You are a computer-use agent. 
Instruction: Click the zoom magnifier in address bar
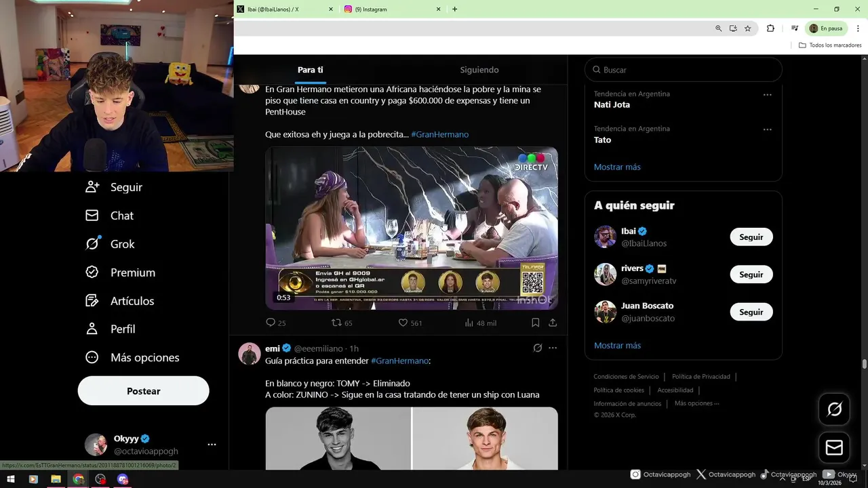point(718,28)
